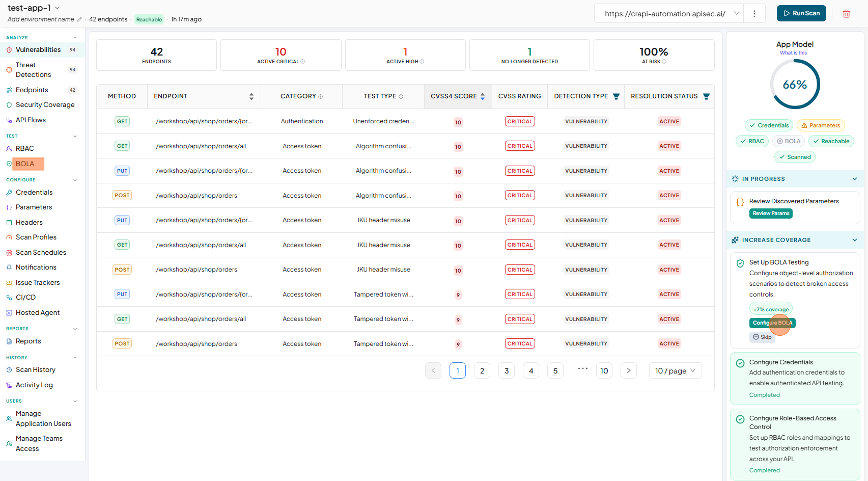Click the Active High info icon

(422, 62)
